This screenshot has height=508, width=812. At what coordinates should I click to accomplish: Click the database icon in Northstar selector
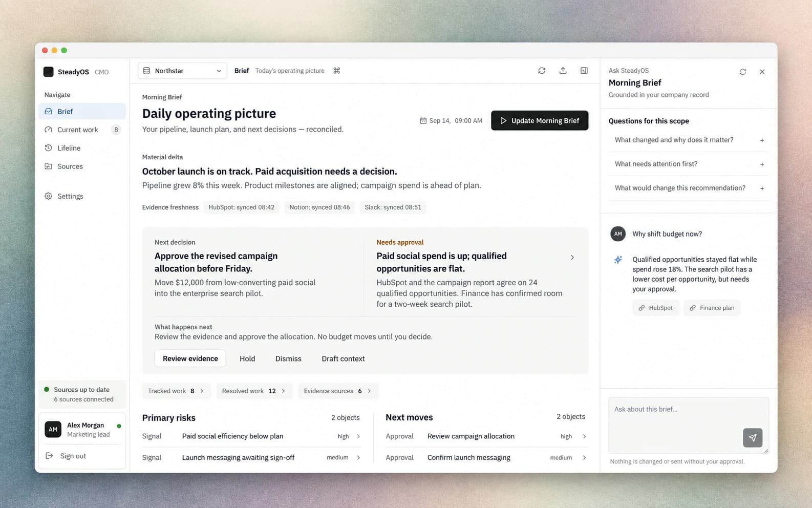(x=146, y=71)
